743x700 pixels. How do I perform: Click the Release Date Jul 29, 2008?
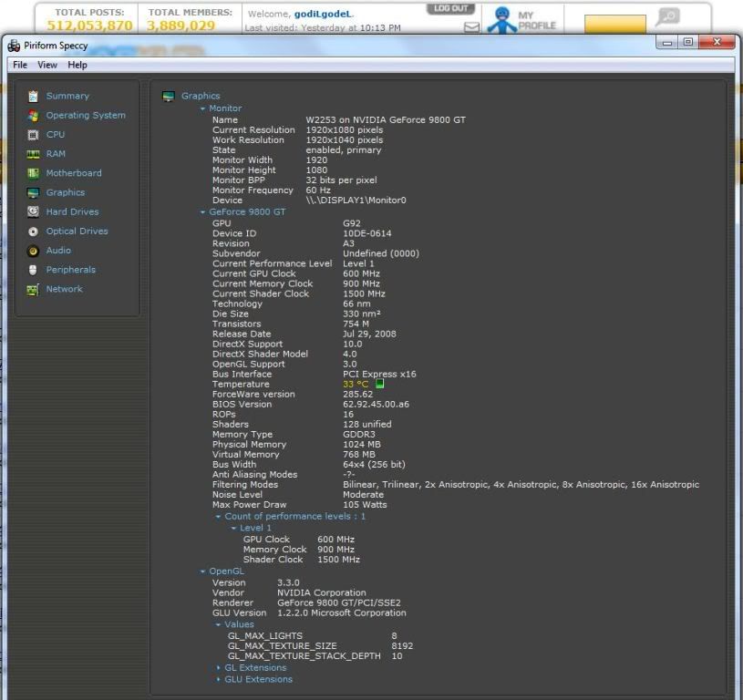369,334
